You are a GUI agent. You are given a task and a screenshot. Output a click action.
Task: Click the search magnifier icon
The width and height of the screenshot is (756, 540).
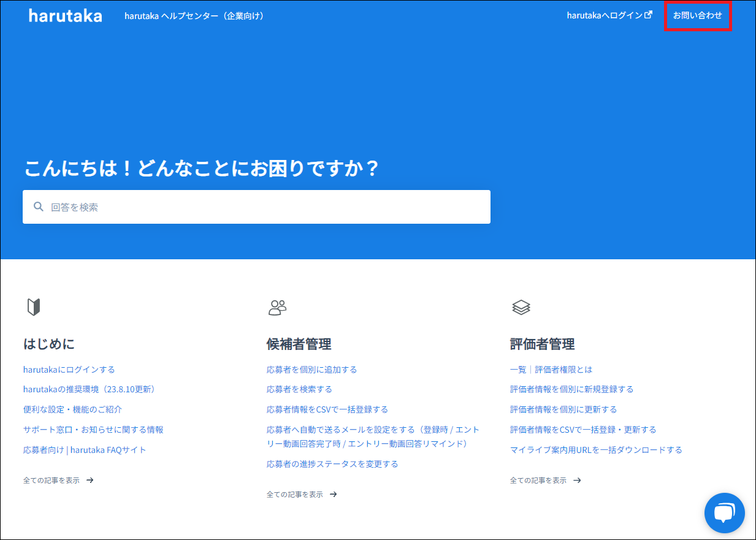click(39, 207)
